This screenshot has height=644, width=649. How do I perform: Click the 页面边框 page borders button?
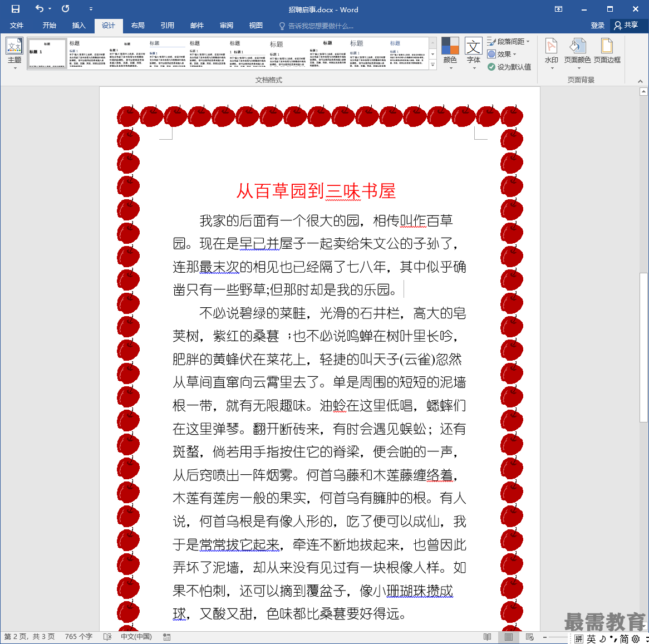607,51
